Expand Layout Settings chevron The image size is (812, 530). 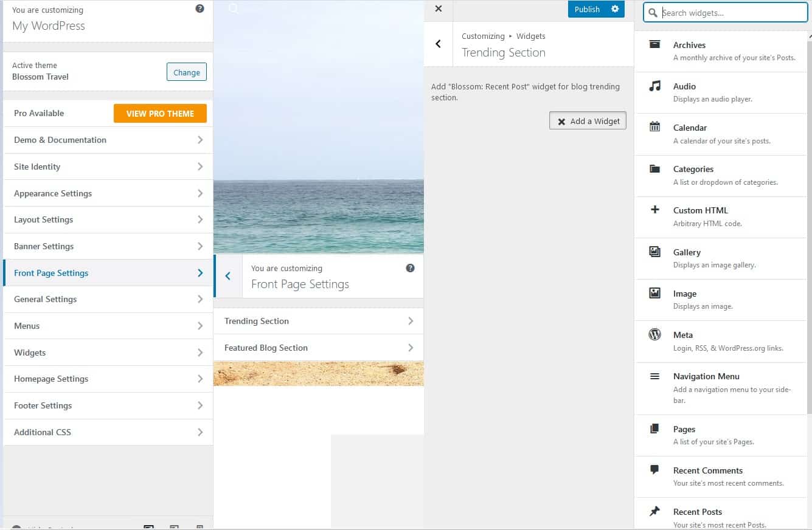pyautogui.click(x=200, y=219)
